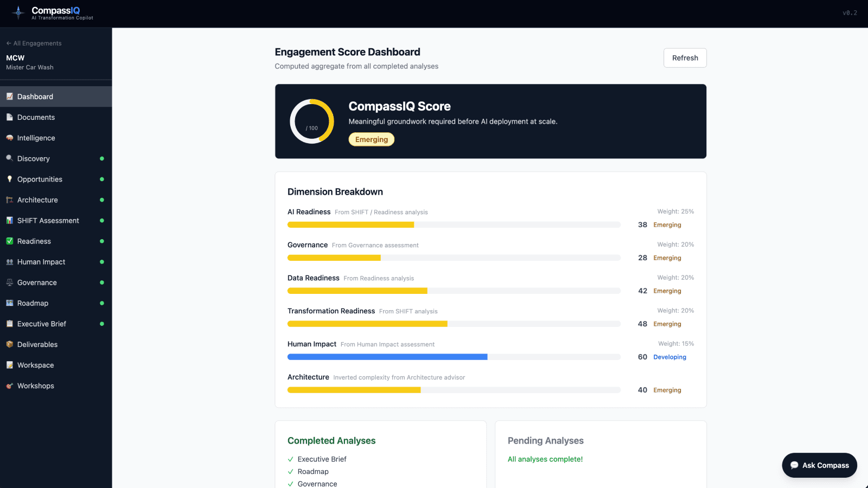The height and width of the screenshot is (488, 868).
Task: Open the Dashboard menu item
Action: [56, 97]
